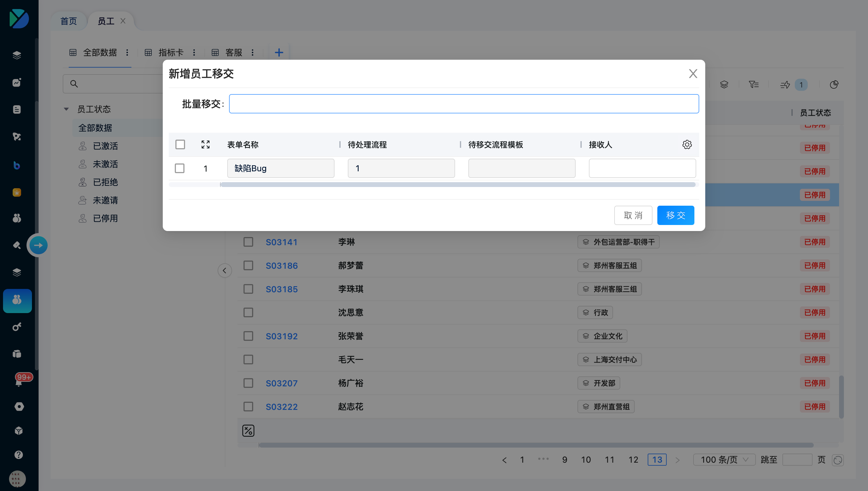Screen dimensions: 868x491
Task: Open the layers grouping toolbar icon
Action: point(724,85)
